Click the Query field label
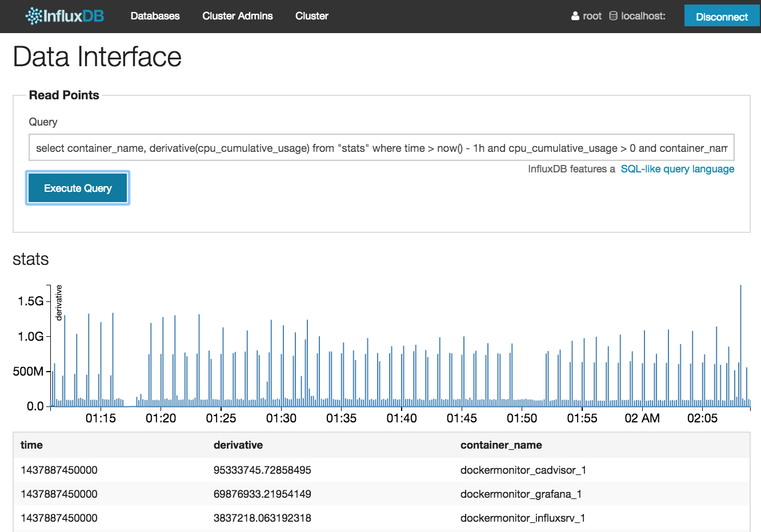This screenshot has height=532, width=761. 43,122
